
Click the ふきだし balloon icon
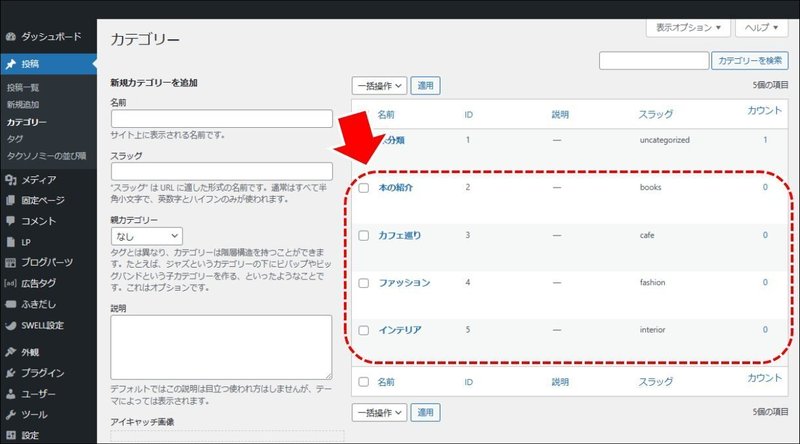pos(11,304)
